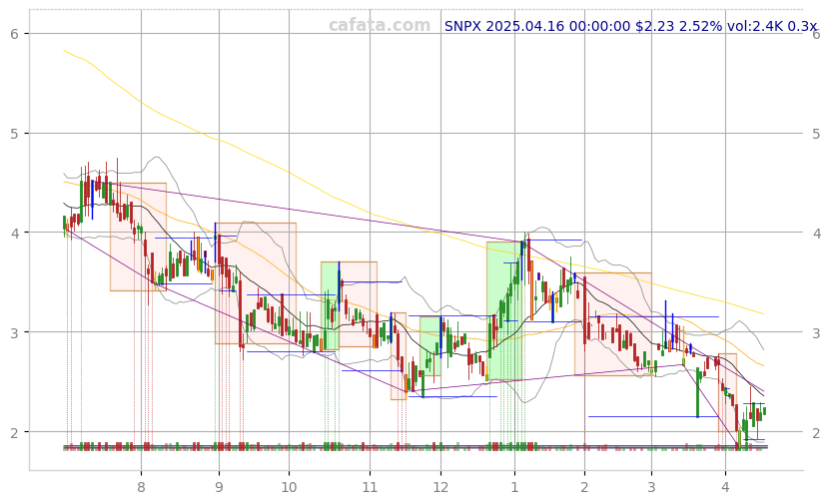Click price label 2 on right axis

coord(816,432)
